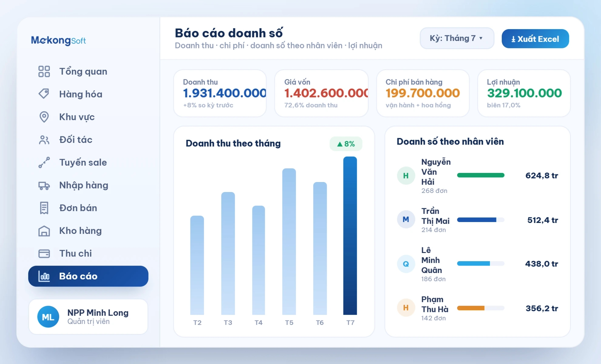
Task: Click the Hàng hóa tag icon
Action: [44, 94]
